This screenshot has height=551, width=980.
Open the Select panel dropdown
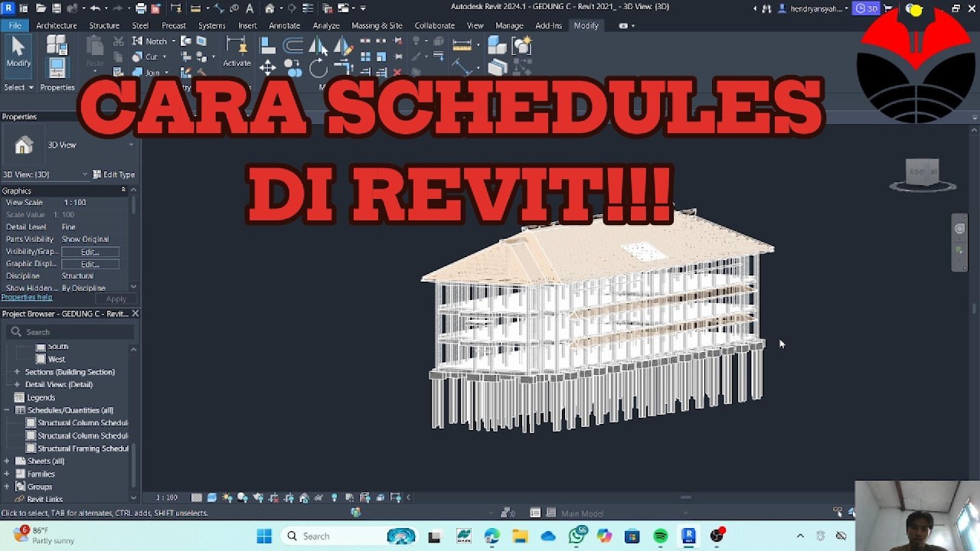(19, 87)
